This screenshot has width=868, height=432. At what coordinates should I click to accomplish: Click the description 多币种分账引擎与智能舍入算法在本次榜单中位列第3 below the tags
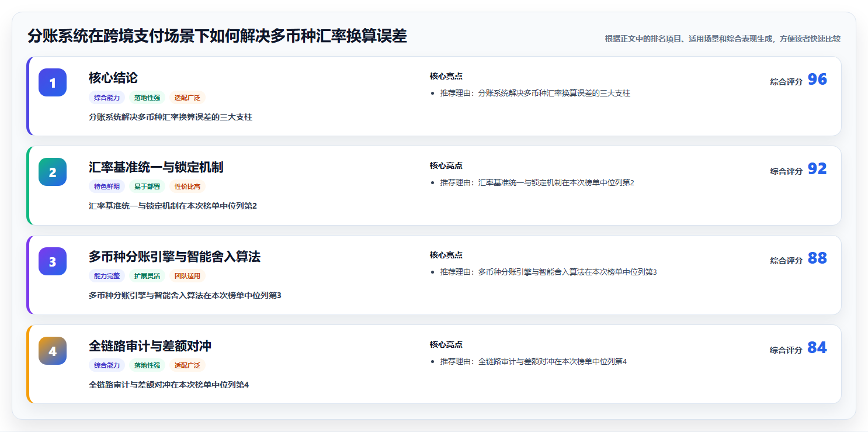coord(185,295)
